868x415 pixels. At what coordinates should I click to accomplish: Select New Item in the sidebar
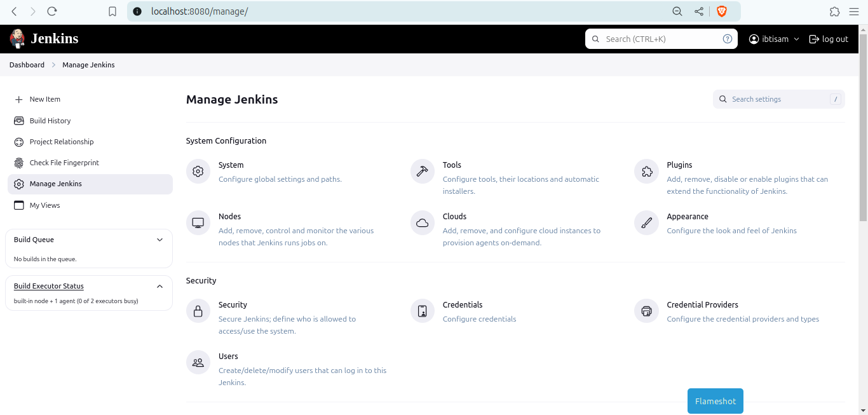coord(44,99)
